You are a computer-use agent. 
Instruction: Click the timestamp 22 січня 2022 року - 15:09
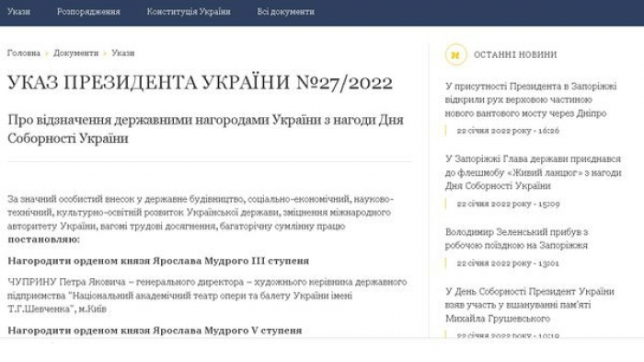508,204
